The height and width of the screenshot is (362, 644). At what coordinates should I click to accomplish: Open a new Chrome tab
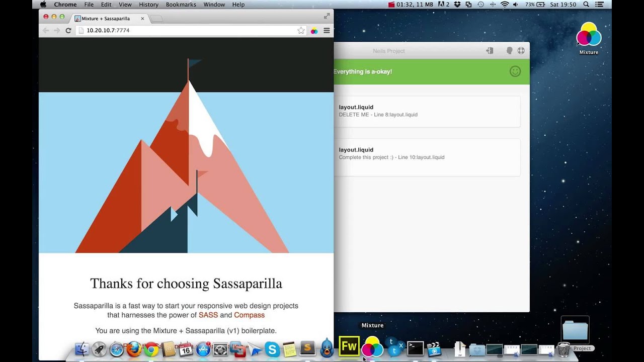coord(156,19)
